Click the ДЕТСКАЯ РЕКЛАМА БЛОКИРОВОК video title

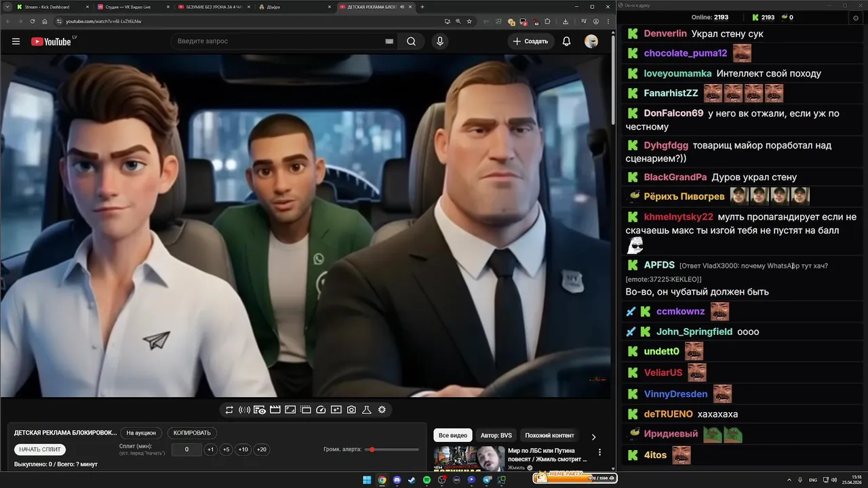[x=65, y=432]
